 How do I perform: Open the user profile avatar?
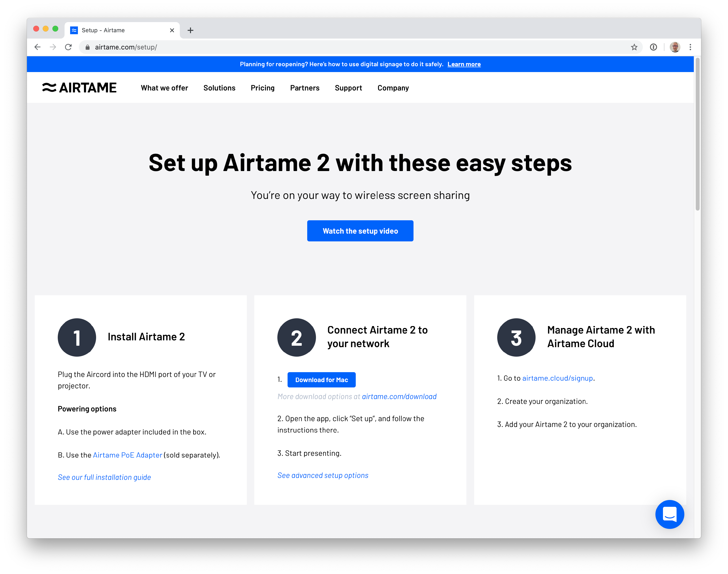675,47
